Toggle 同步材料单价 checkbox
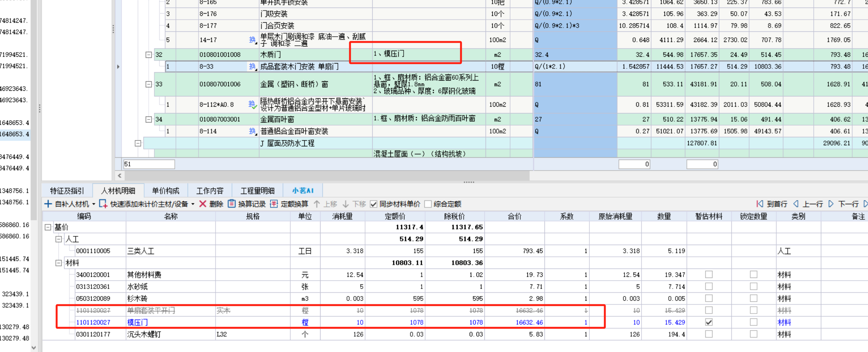The width and height of the screenshot is (868, 352). pos(374,204)
